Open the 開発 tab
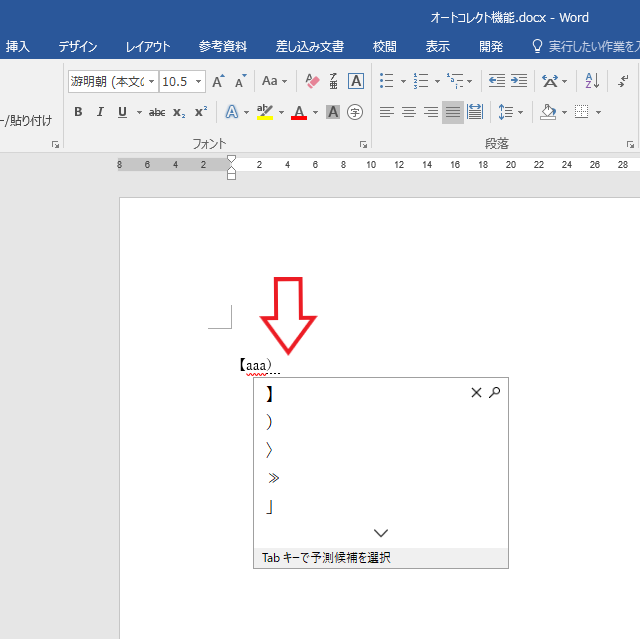The image size is (640, 639). pos(491,47)
